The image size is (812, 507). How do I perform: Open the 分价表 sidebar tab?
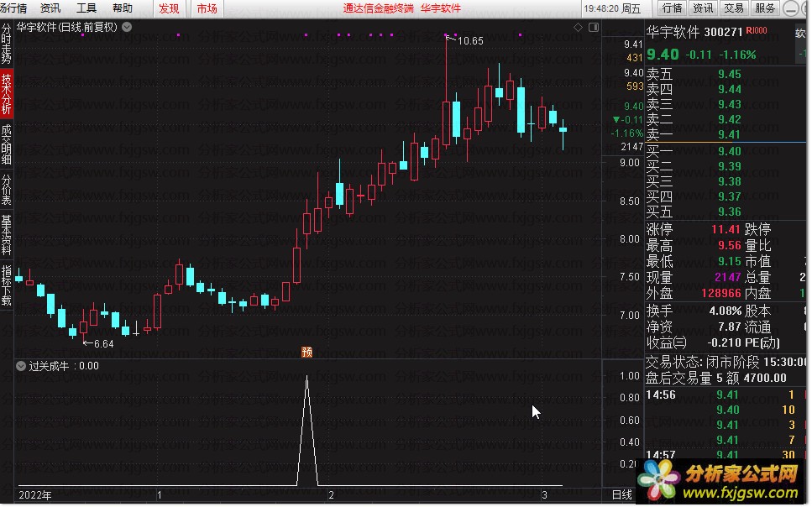click(6, 190)
